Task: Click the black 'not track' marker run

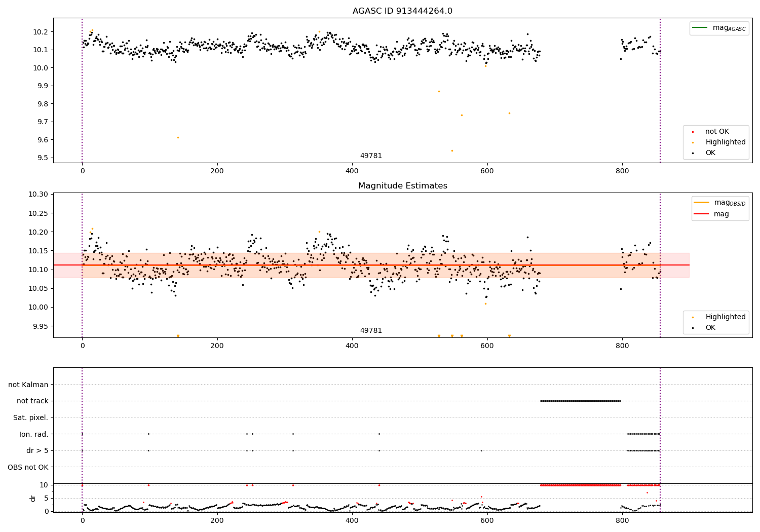Action: pyautogui.click(x=581, y=401)
